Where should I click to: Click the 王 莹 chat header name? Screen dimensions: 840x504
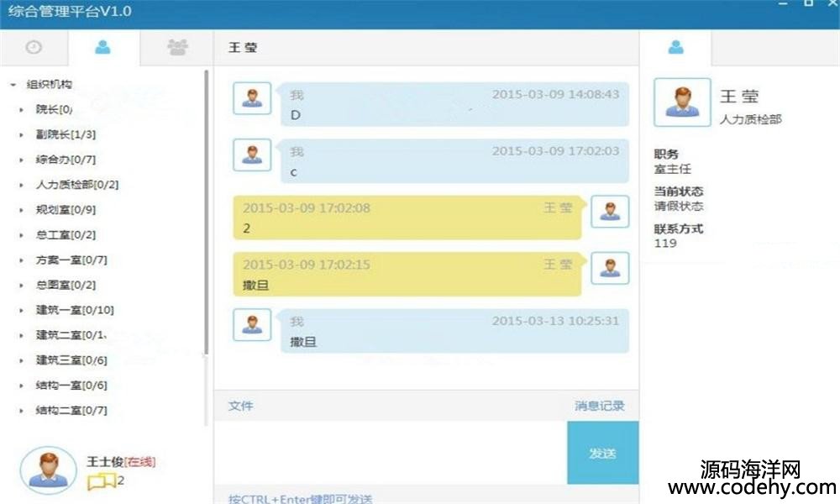coord(243,48)
